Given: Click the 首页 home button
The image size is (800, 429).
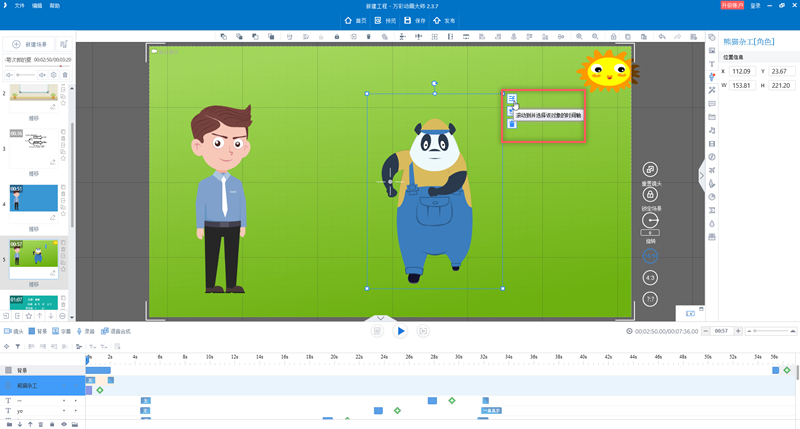Looking at the screenshot, I should [x=356, y=20].
